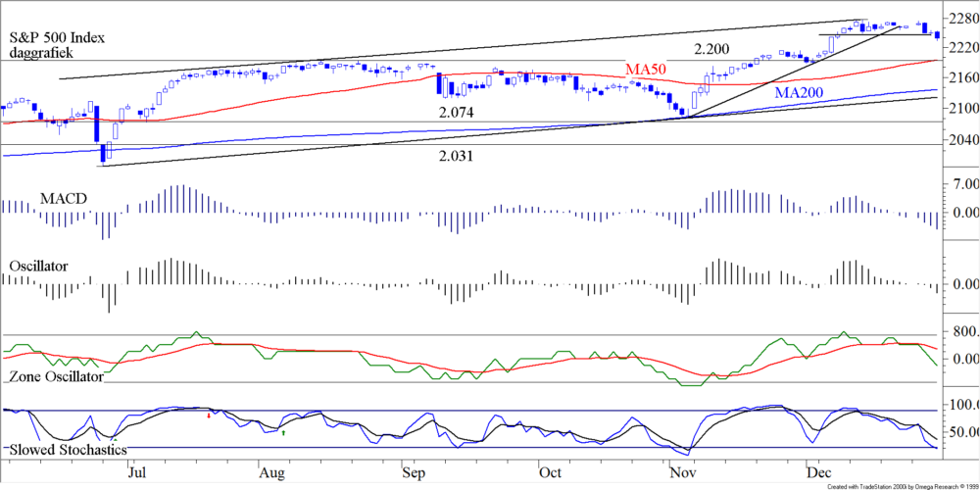The height and width of the screenshot is (490, 980).
Task: Click the 2040 price axis value
Action: tap(964, 140)
